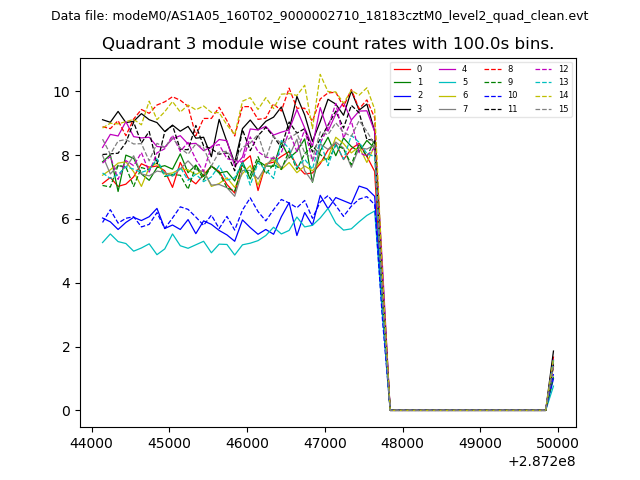Click the x-axis offset text +2.872e8
The height and width of the screenshot is (480, 640).
541,461
